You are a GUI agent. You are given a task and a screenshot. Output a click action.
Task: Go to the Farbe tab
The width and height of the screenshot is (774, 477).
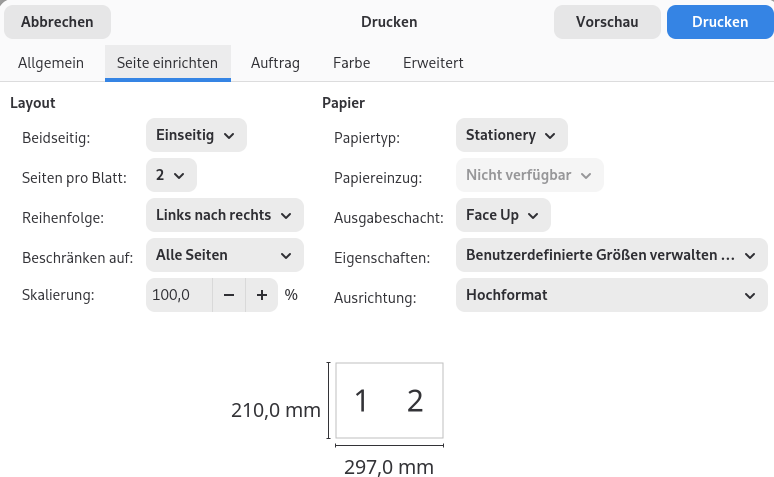352,63
